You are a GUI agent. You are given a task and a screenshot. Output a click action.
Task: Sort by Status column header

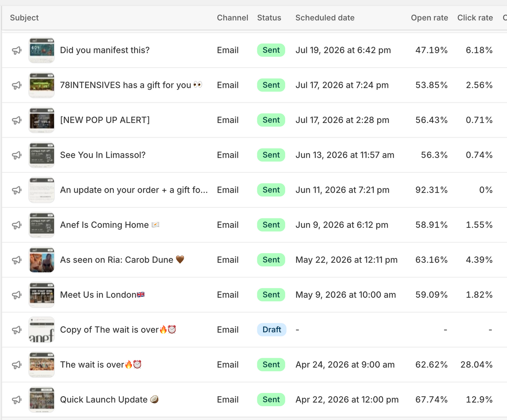269,18
